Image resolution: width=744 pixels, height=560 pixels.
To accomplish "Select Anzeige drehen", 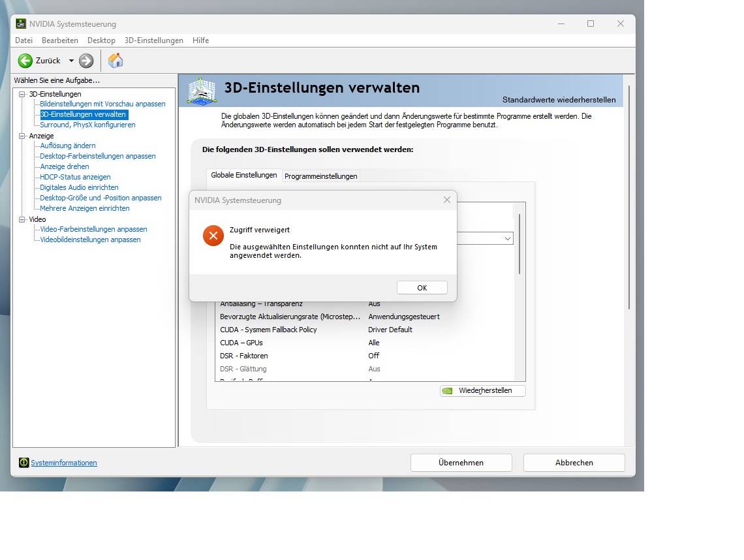I will (x=65, y=166).
